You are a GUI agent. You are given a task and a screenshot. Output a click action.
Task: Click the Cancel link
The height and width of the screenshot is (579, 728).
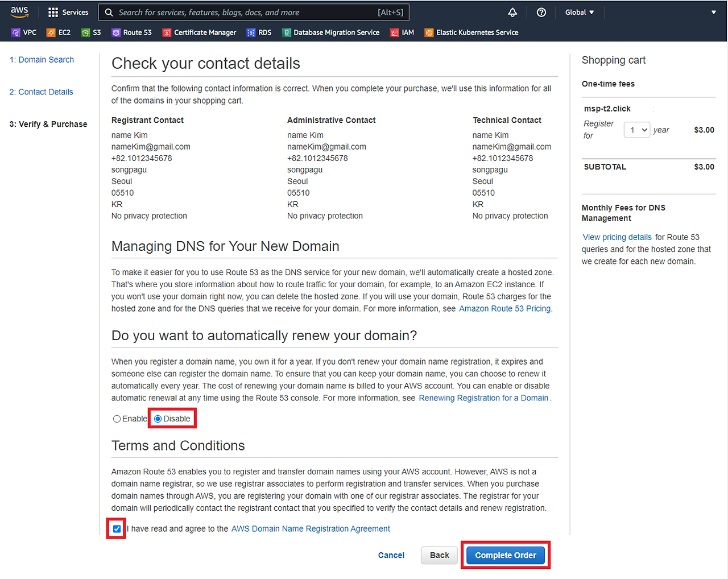(391, 555)
